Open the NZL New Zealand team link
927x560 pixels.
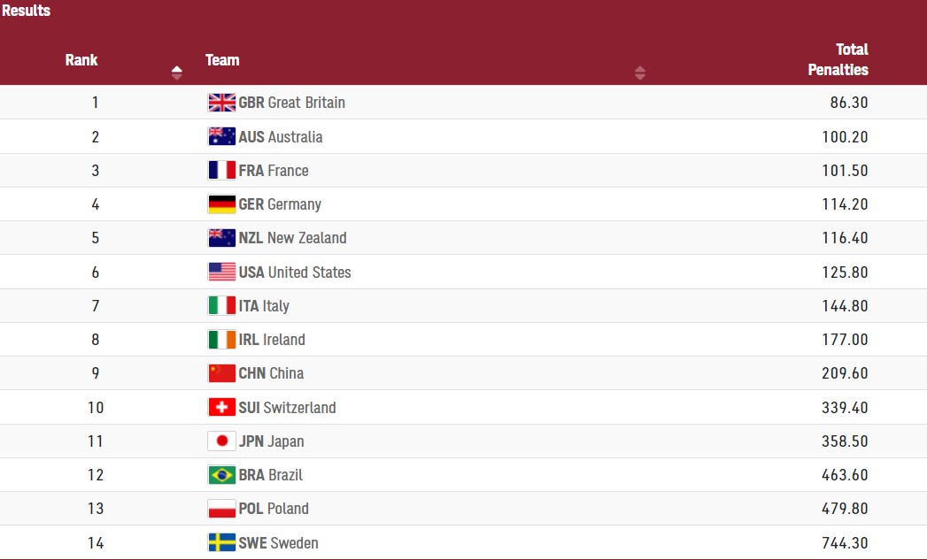click(292, 238)
